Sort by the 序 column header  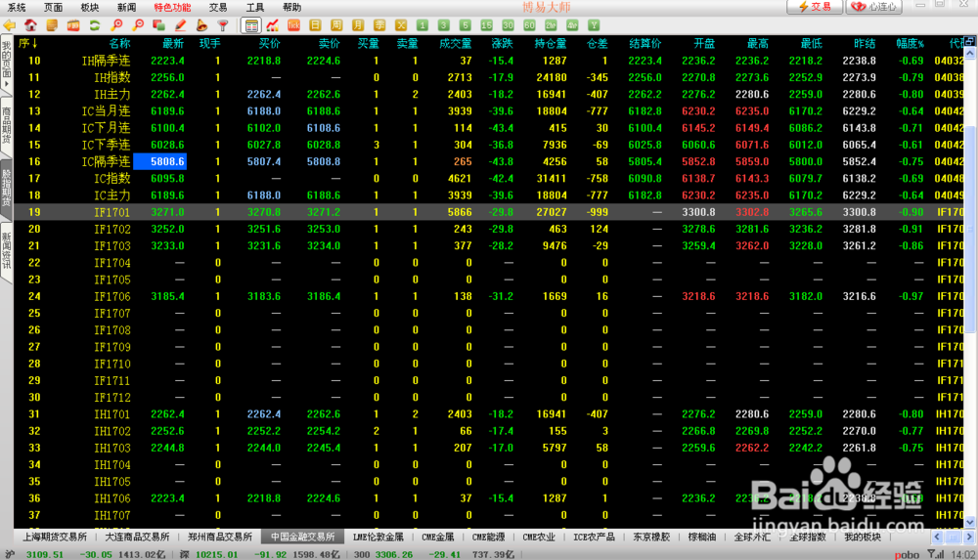[28, 44]
